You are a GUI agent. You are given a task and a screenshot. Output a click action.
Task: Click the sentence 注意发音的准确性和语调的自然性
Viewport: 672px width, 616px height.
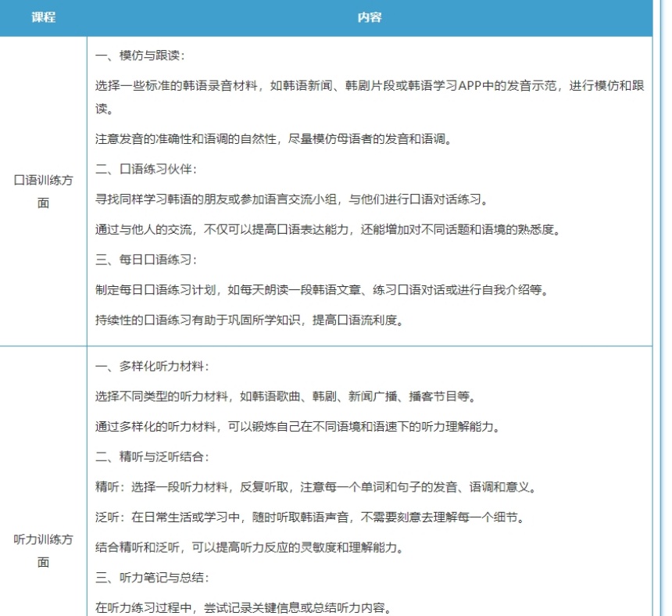pyautogui.click(x=273, y=139)
